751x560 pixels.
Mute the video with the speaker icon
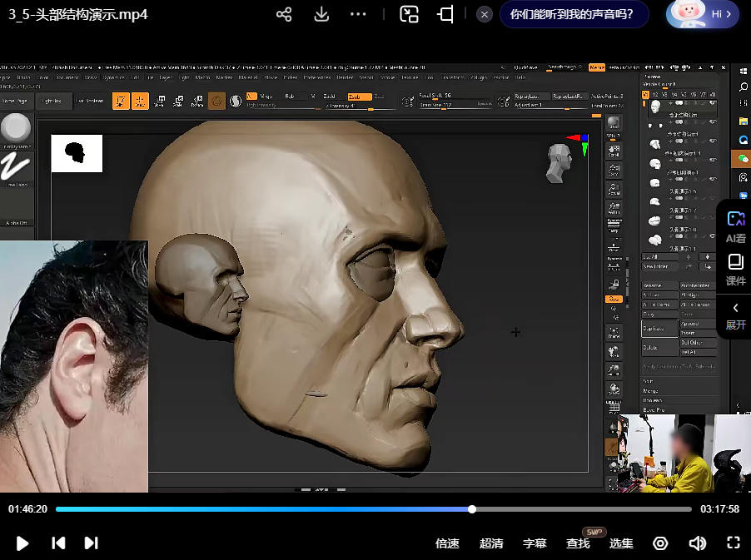click(x=697, y=543)
